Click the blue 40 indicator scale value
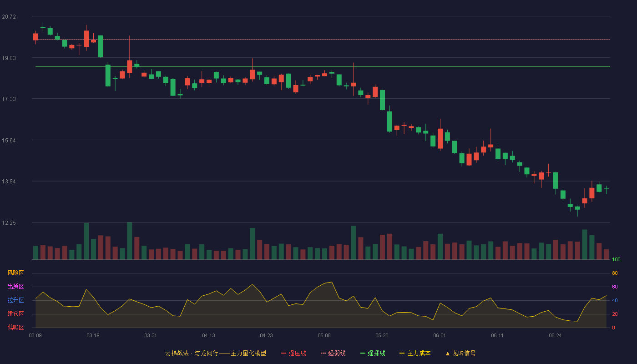The height and width of the screenshot is (364, 637). [615, 300]
